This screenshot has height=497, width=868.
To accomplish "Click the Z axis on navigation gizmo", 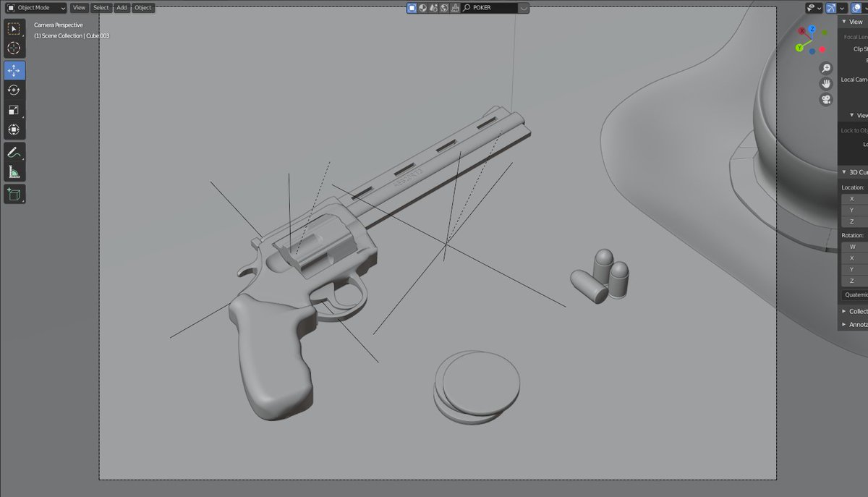I will (812, 30).
